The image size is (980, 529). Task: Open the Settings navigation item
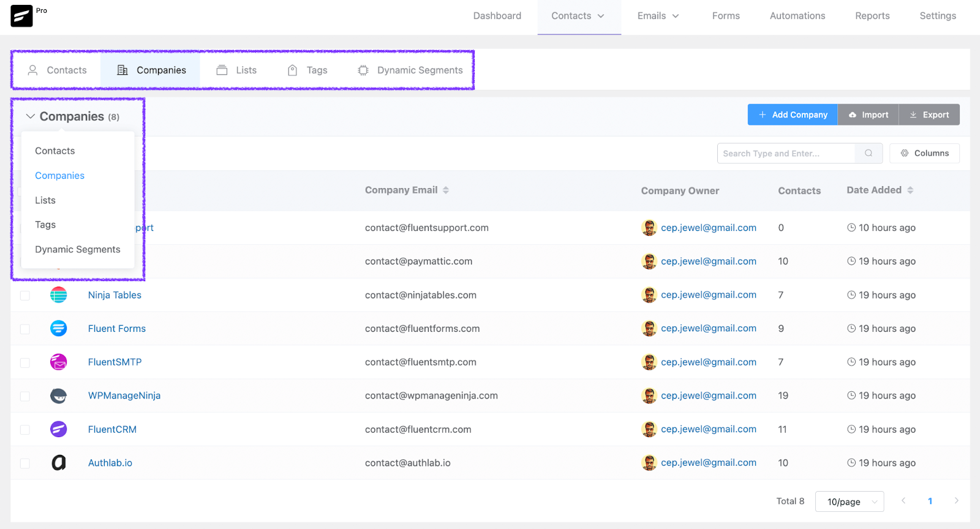click(x=938, y=16)
